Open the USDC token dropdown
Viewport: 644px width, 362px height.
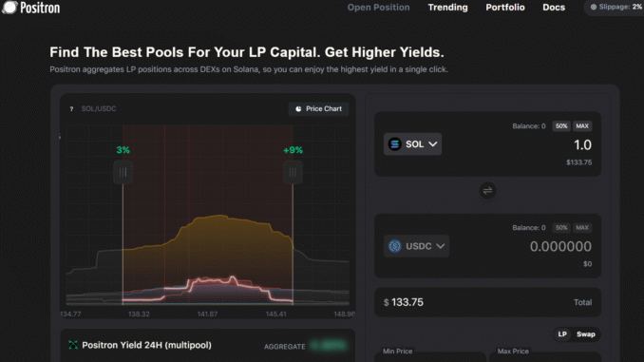click(416, 246)
